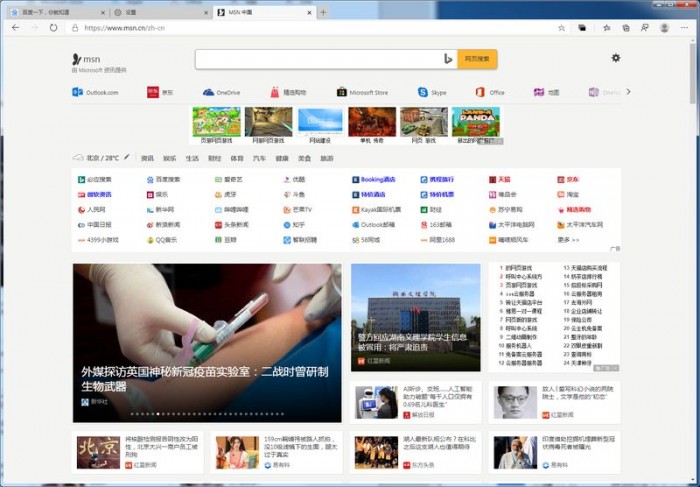Viewport: 700px width, 487px height.
Task: Open the 百度搜索 quick link
Action: [163, 179]
